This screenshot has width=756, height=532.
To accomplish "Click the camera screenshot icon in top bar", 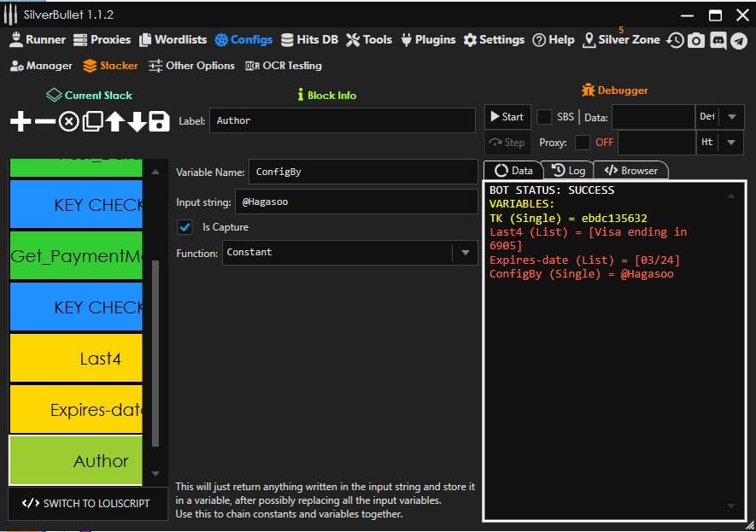I will pos(696,40).
